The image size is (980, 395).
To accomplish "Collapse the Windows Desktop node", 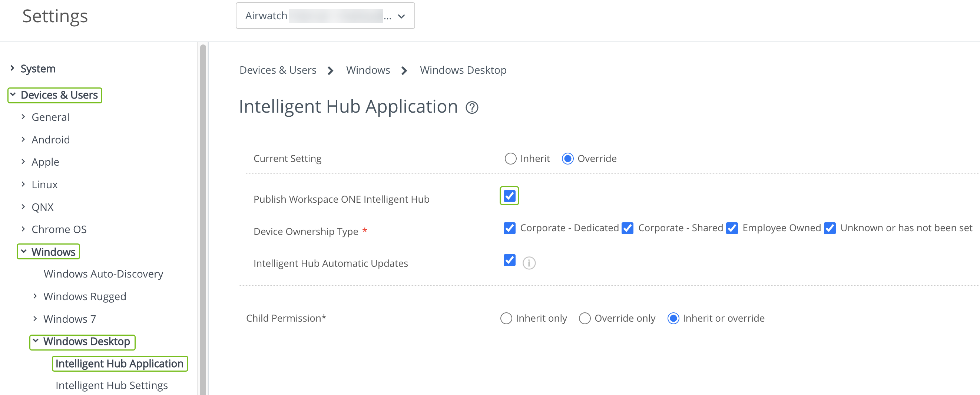I will (x=35, y=341).
